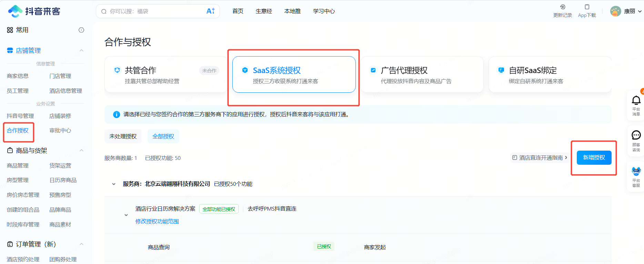Open 创建的组合品 in the sidebar
This screenshot has height=264, width=644.
tap(23, 210)
